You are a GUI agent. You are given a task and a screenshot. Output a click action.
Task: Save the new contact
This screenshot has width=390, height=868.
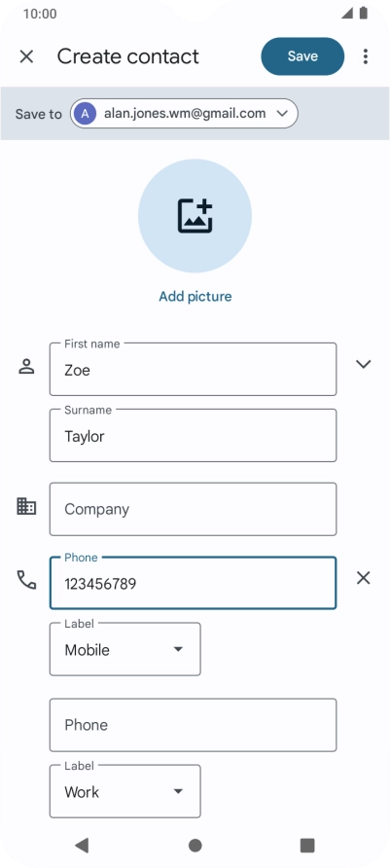pos(302,56)
